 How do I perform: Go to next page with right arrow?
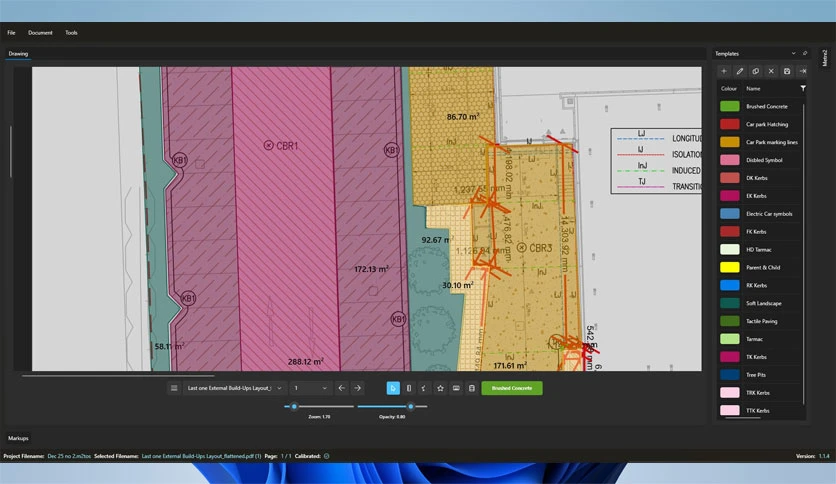click(x=358, y=388)
